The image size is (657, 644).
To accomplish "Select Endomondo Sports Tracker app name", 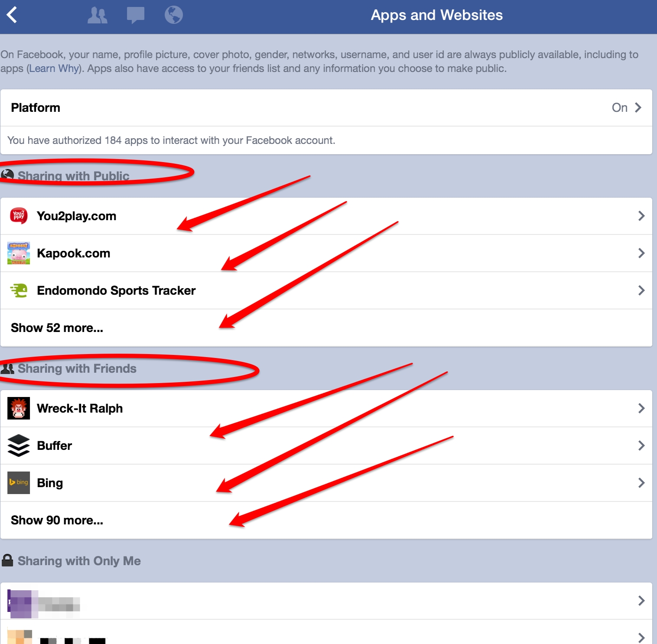I will [x=116, y=290].
